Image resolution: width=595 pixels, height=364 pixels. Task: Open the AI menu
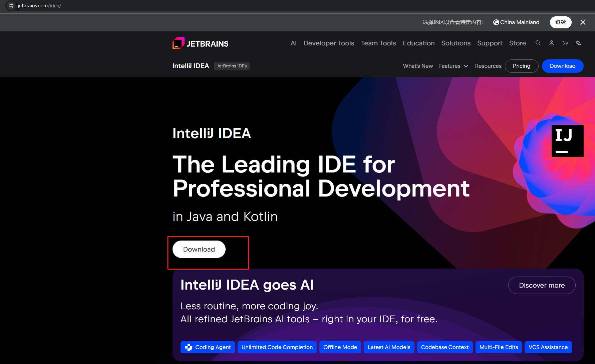[x=294, y=43]
